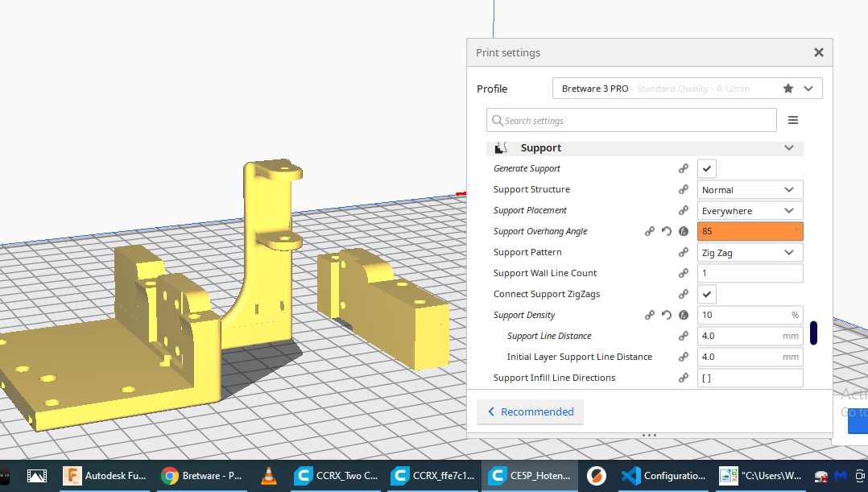Click the Search settings field
The width and height of the screenshot is (868, 492).
click(631, 121)
